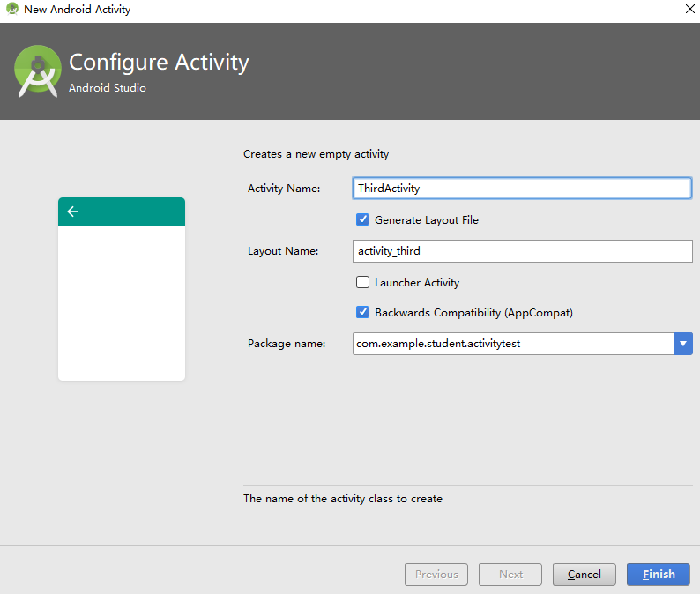Click the 'Activity Name:' label
Screen dimensions: 700x594
click(x=284, y=189)
